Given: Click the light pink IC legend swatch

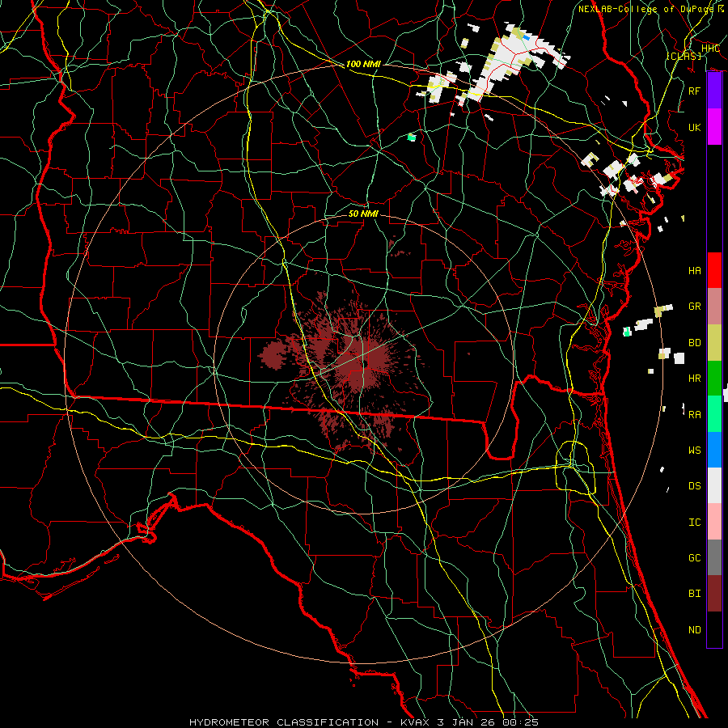Looking at the screenshot, I should [714, 522].
